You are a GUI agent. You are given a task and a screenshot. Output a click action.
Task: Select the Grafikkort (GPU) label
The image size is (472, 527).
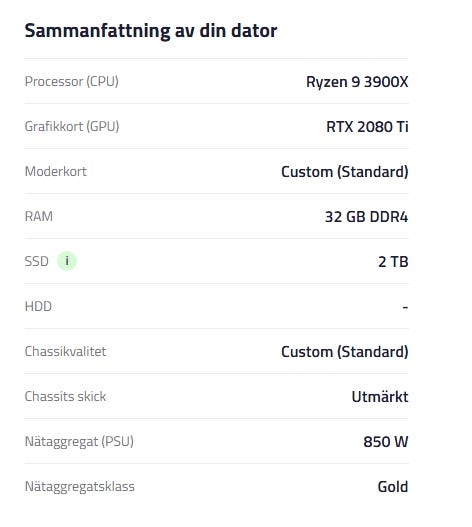(x=72, y=127)
